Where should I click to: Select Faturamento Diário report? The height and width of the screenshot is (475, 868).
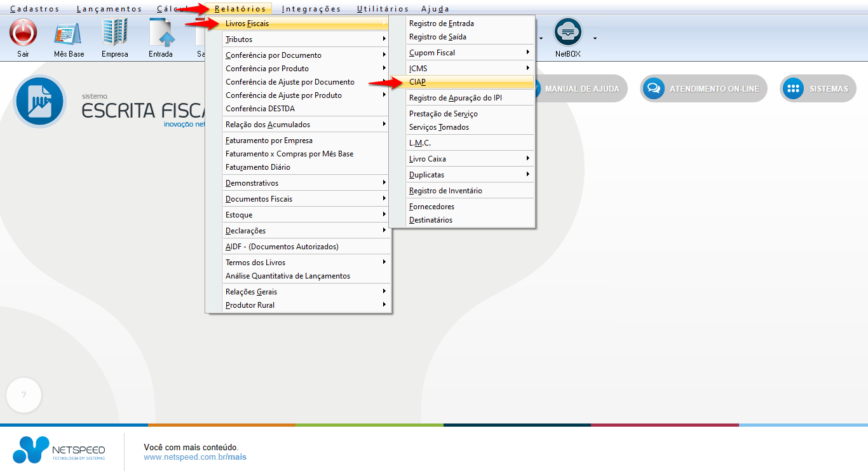pos(257,167)
